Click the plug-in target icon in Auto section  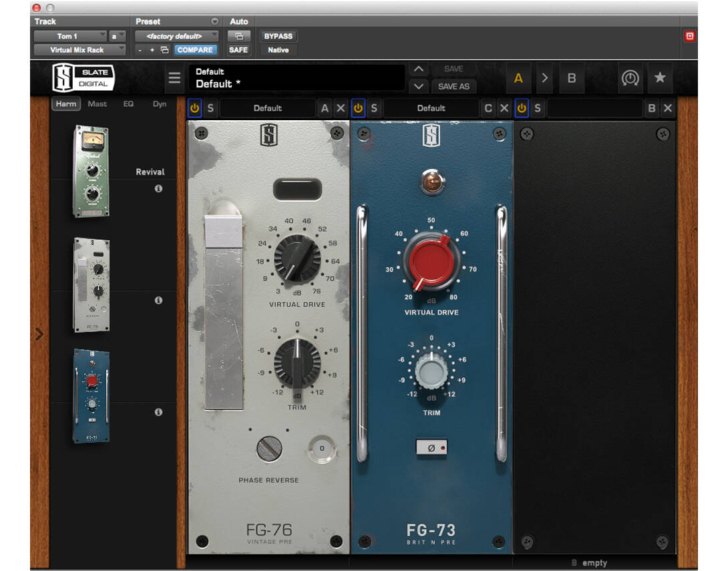tap(238, 36)
